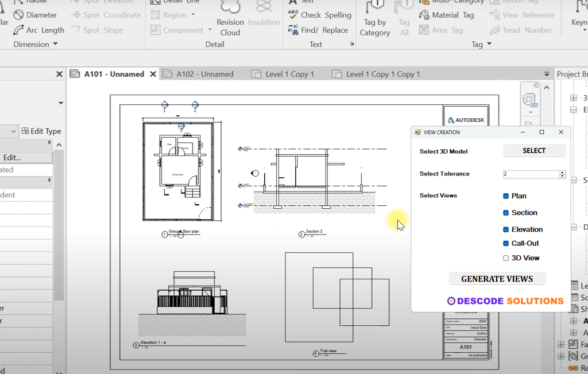Viewport: 588px width, 374px height.
Task: Open the Region tool dropdown arrow
Action: coord(193,15)
